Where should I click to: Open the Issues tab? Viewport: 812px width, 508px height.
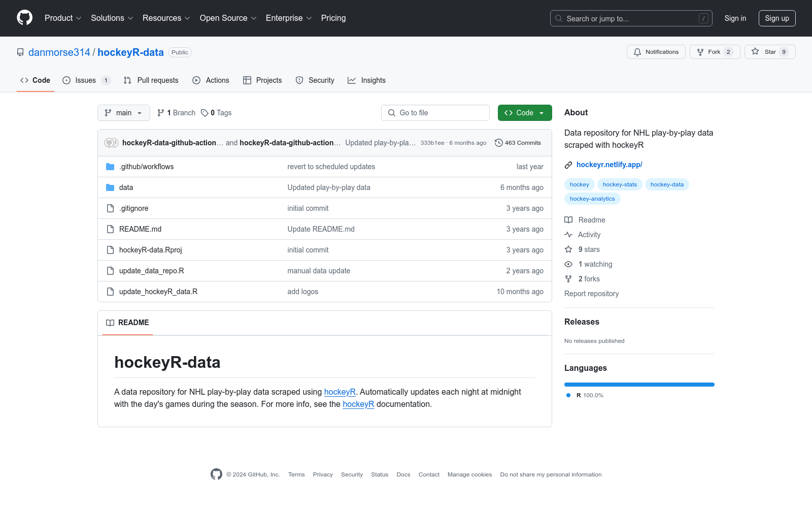(86, 80)
